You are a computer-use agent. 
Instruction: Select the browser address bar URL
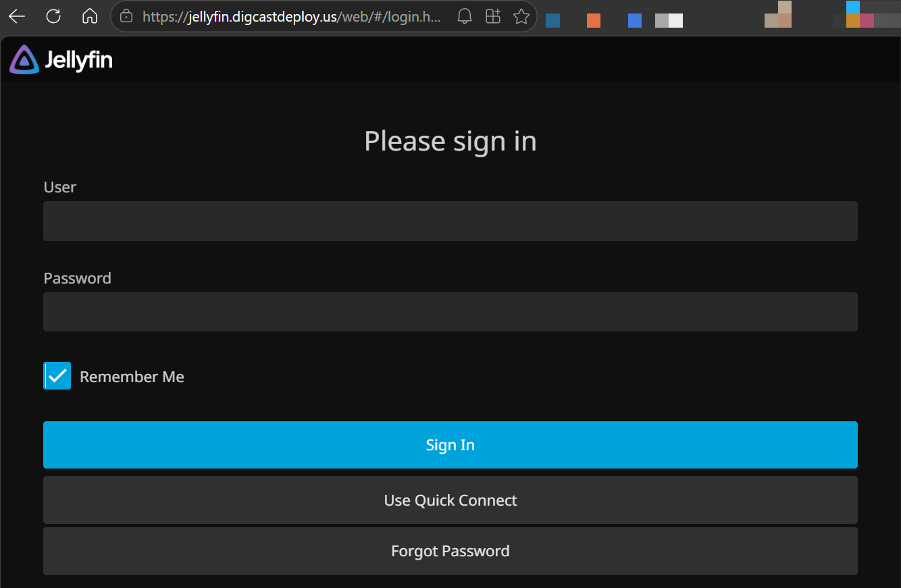292,17
